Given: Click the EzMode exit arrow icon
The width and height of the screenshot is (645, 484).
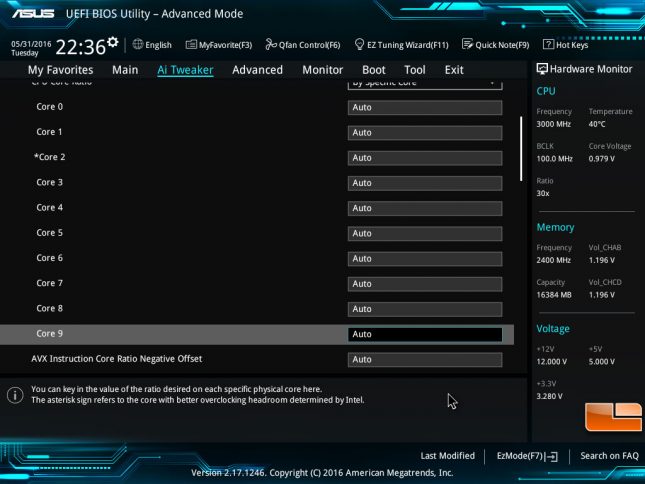Looking at the screenshot, I should (552, 456).
